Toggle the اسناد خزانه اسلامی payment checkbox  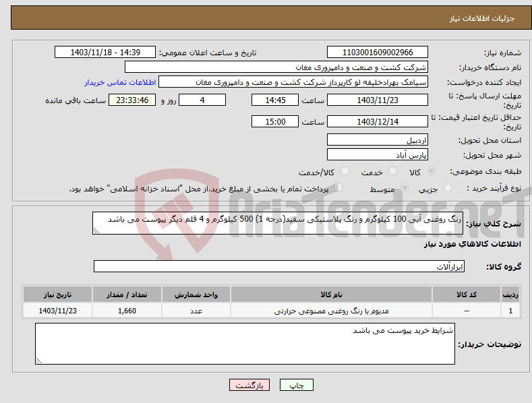tap(338, 187)
